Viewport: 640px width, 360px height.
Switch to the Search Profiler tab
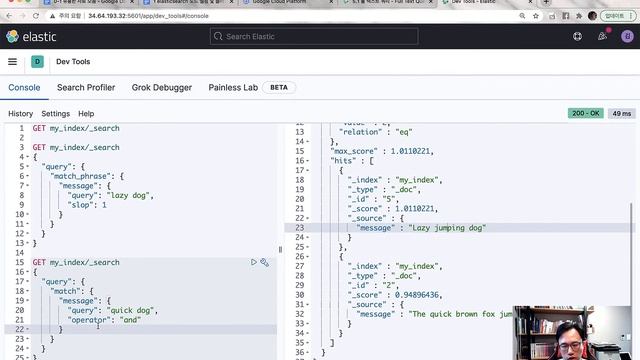[86, 87]
